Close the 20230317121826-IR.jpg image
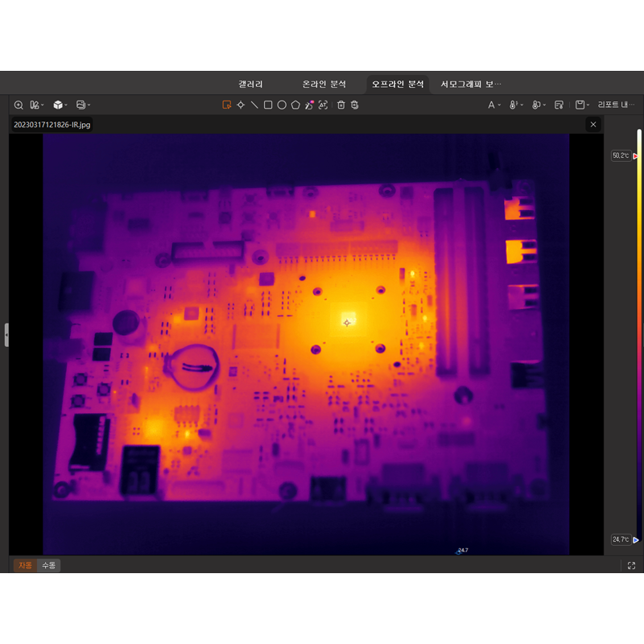The image size is (644, 644). [x=593, y=124]
